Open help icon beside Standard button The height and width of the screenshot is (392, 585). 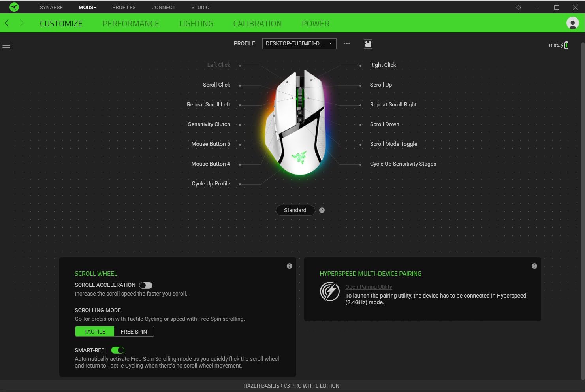(x=322, y=210)
